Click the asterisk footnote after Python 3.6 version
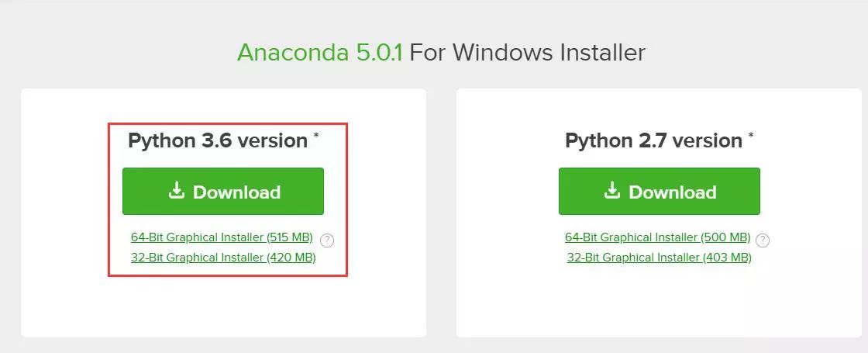Screen dimensions: 868x353 coord(316,136)
